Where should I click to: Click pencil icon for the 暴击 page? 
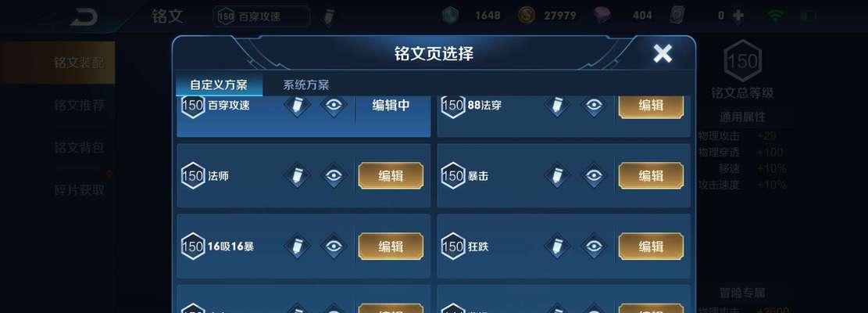tap(557, 175)
